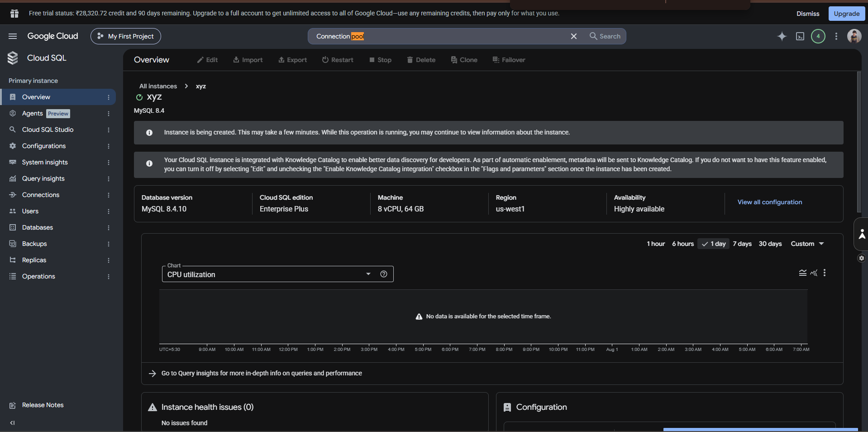
Task: Open the Connections page
Action: (x=41, y=195)
